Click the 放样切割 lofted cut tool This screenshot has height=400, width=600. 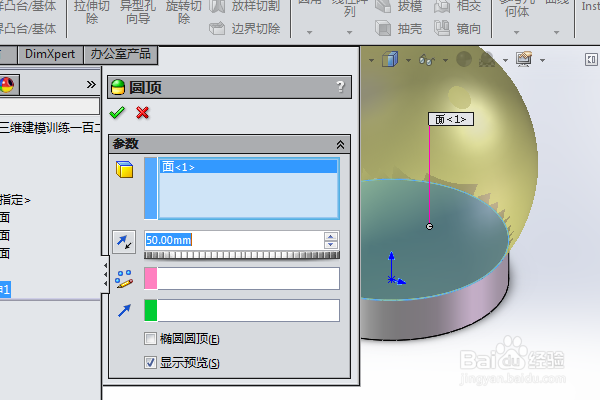point(245,6)
